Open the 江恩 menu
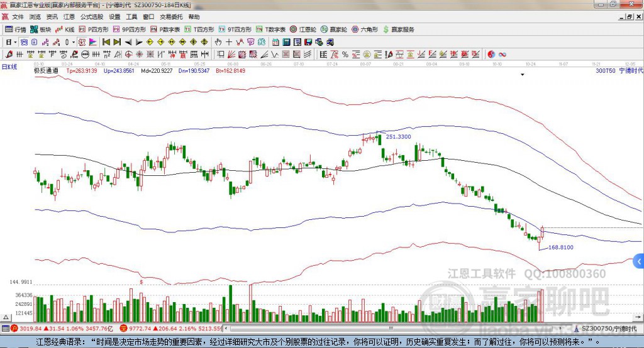 (x=69, y=17)
